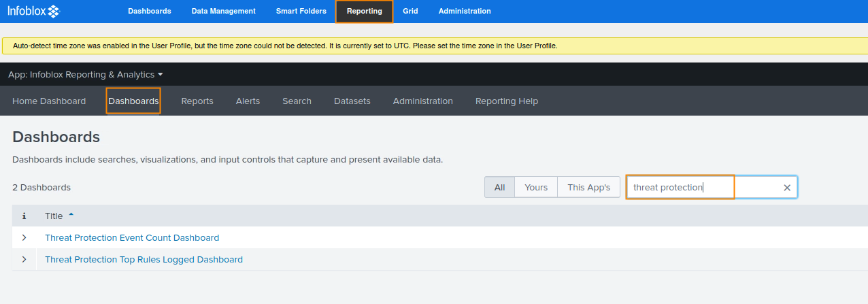Select Dashboards in the reporting navigation bar
Screen dimensions: 868x304
point(133,101)
